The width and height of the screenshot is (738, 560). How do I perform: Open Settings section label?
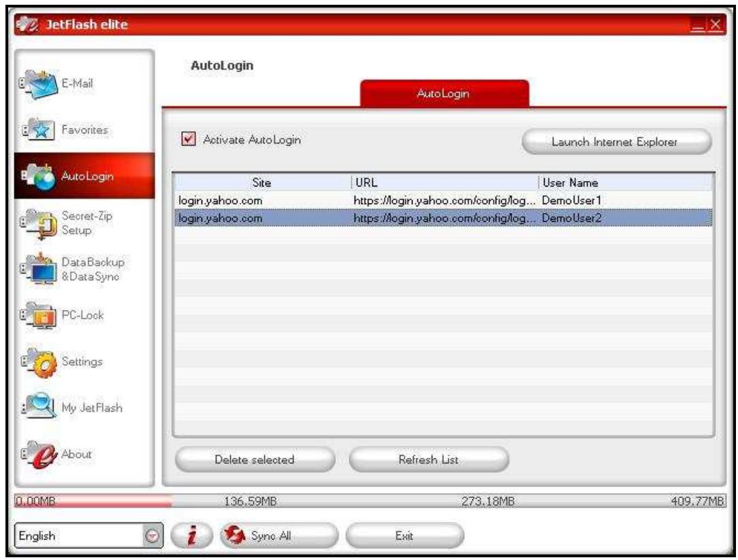tap(82, 361)
